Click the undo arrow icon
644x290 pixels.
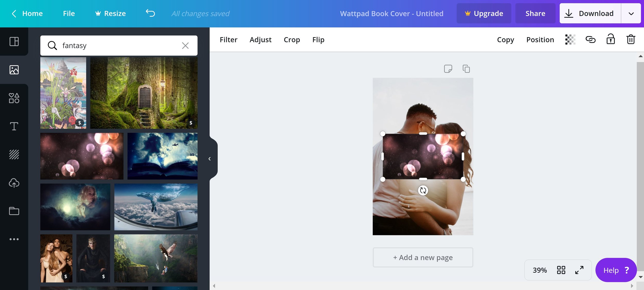(x=150, y=13)
